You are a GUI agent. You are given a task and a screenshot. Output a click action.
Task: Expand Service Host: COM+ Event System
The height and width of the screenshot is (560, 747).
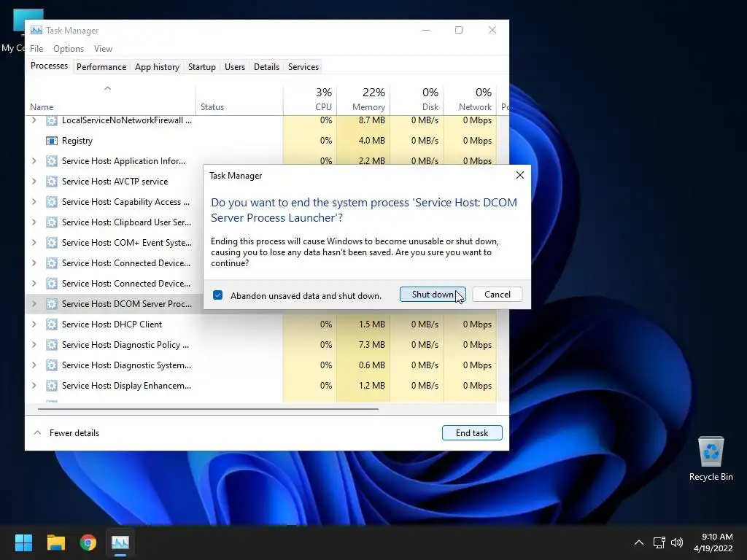(x=34, y=243)
